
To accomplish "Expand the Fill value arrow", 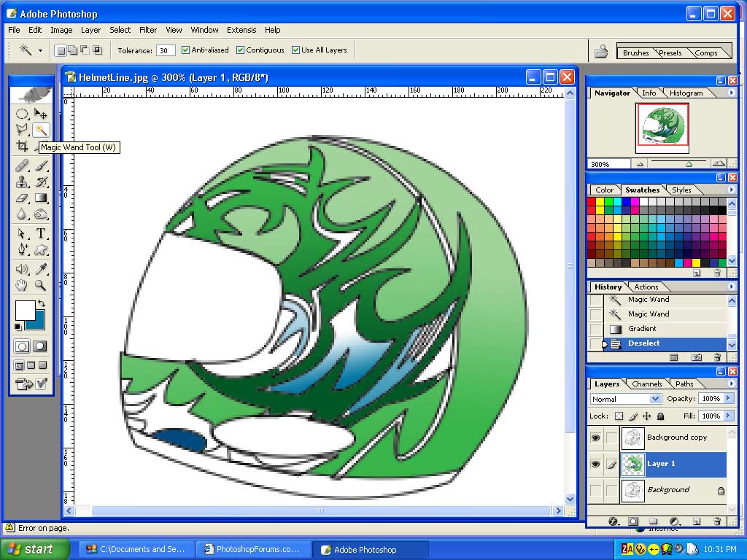I will tap(727, 416).
